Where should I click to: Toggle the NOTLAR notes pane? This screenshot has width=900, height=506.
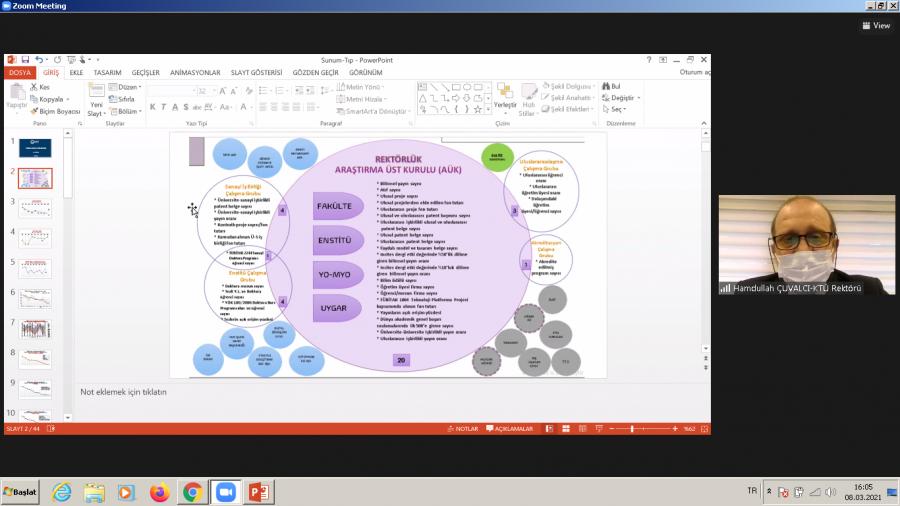pos(463,429)
